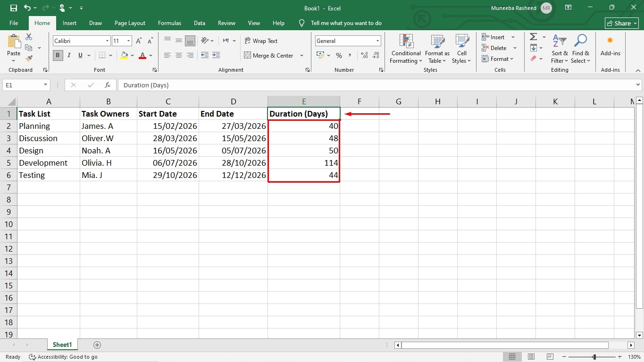Toggle Italic formatting

(69, 55)
